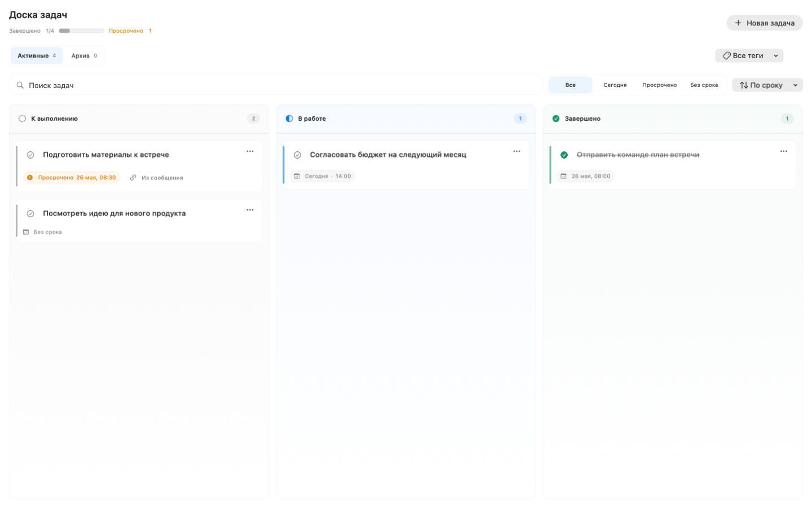Click the calendar icon beside 'Сегодня · 14:00'
This screenshot has height=508, width=812.
coord(297,176)
